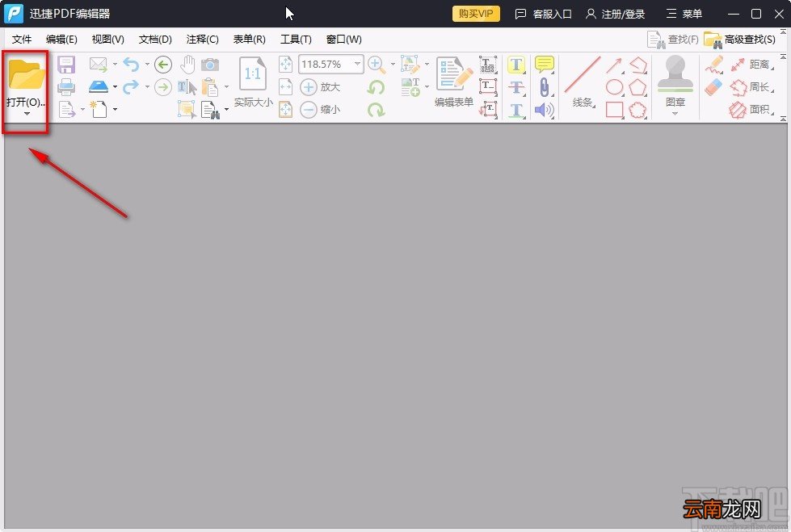Click the Paste clipboard icon
791x532 pixels.
pos(210,86)
